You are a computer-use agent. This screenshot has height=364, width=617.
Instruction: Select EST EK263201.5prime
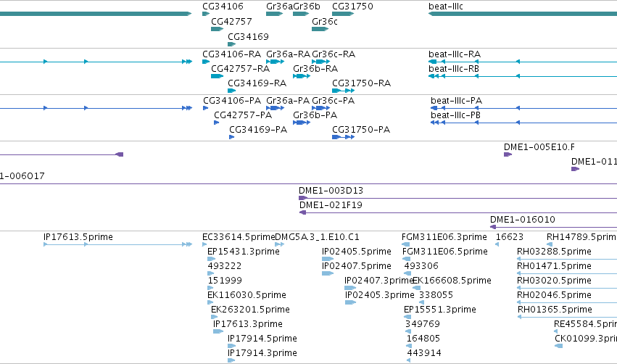pyautogui.click(x=251, y=310)
